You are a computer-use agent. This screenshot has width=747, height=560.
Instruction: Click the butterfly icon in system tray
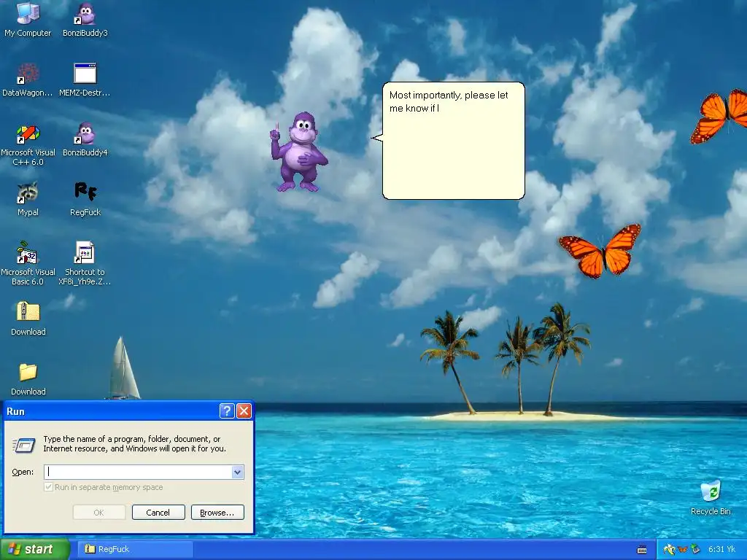click(x=683, y=549)
